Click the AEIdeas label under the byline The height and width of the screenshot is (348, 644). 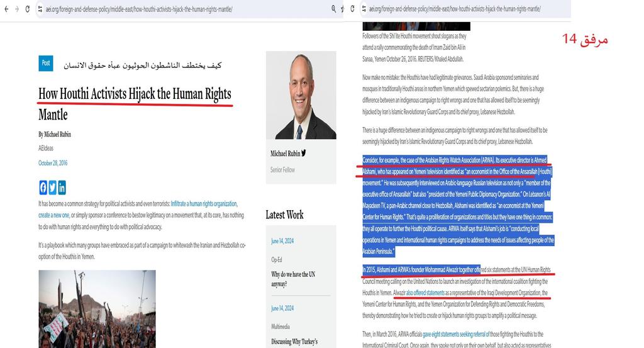46,148
